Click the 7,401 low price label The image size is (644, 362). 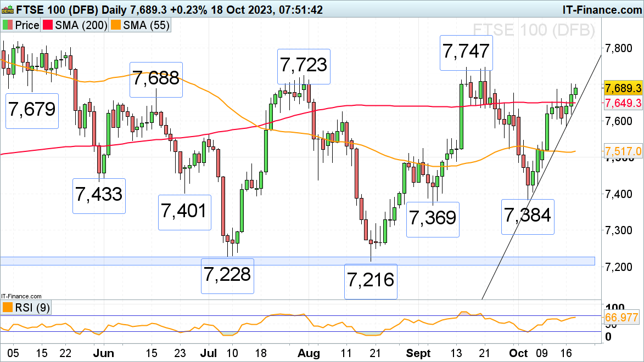(x=184, y=212)
